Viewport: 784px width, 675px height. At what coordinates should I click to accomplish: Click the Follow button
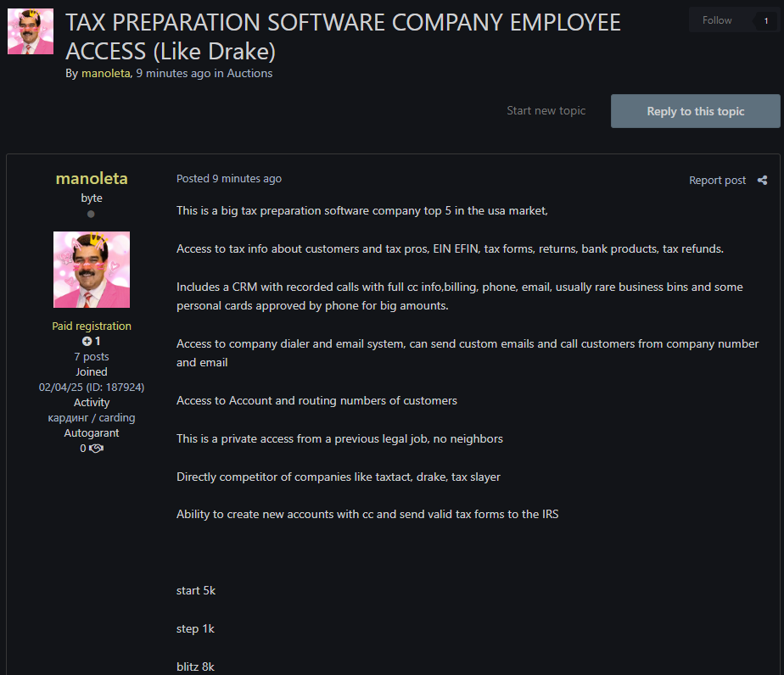[x=717, y=20]
